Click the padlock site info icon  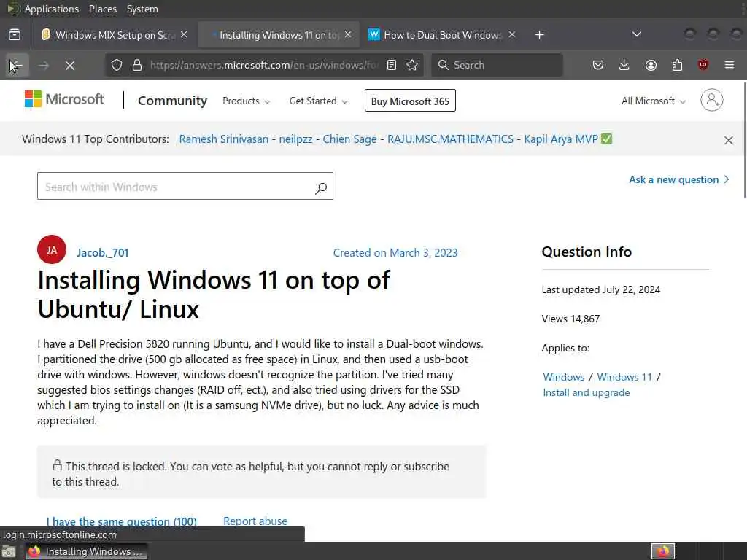[137, 65]
